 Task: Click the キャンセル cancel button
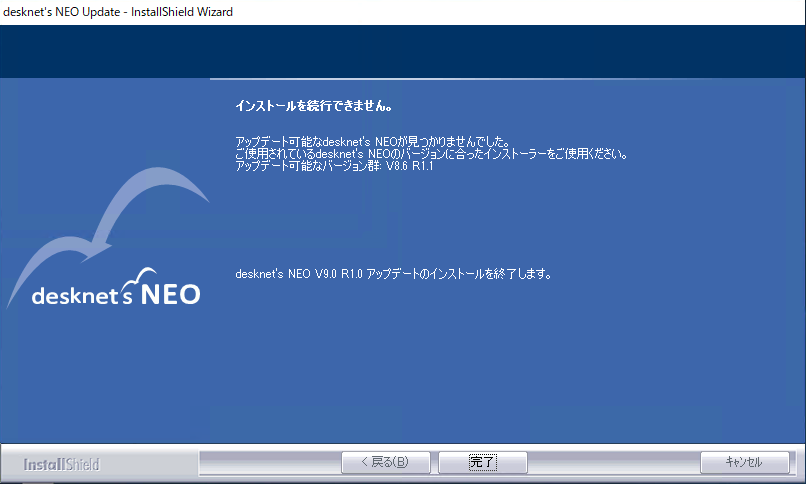tap(744, 462)
